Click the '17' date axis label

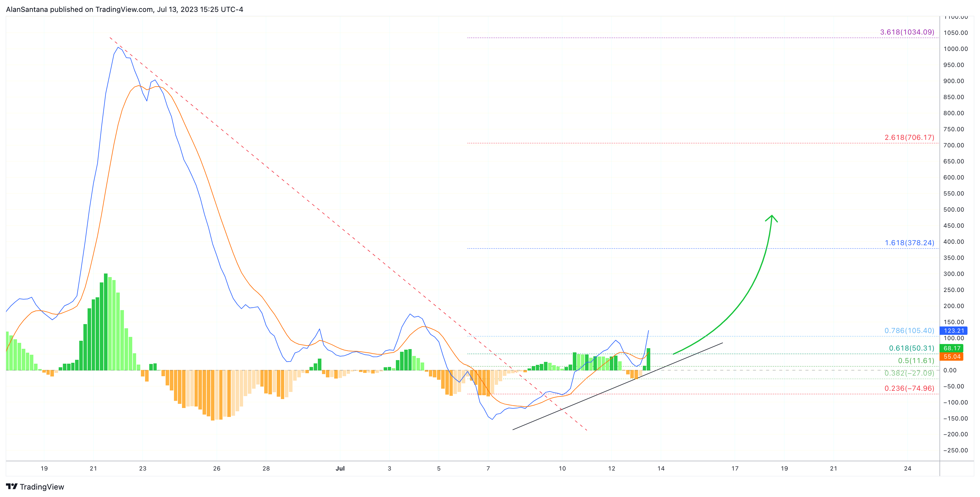pyautogui.click(x=735, y=468)
